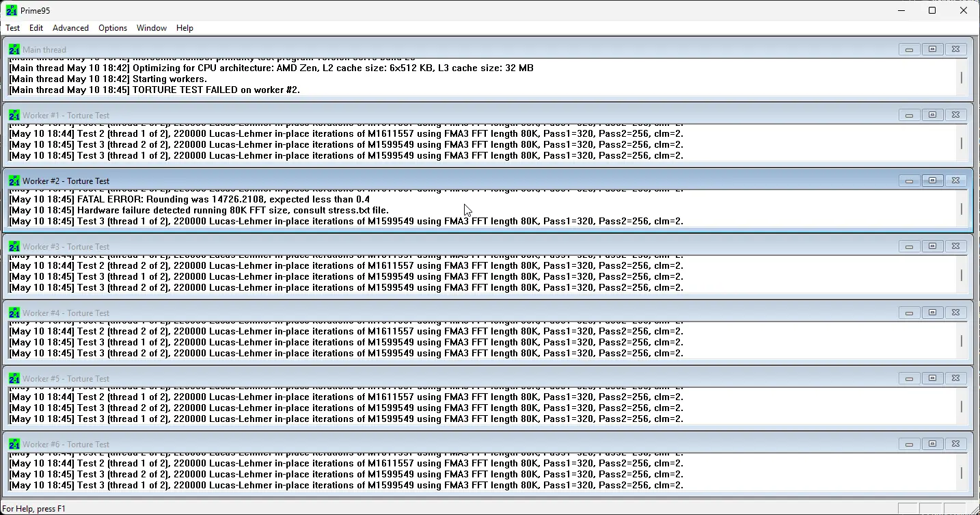Maximize the Prime95 application window

coord(932,10)
